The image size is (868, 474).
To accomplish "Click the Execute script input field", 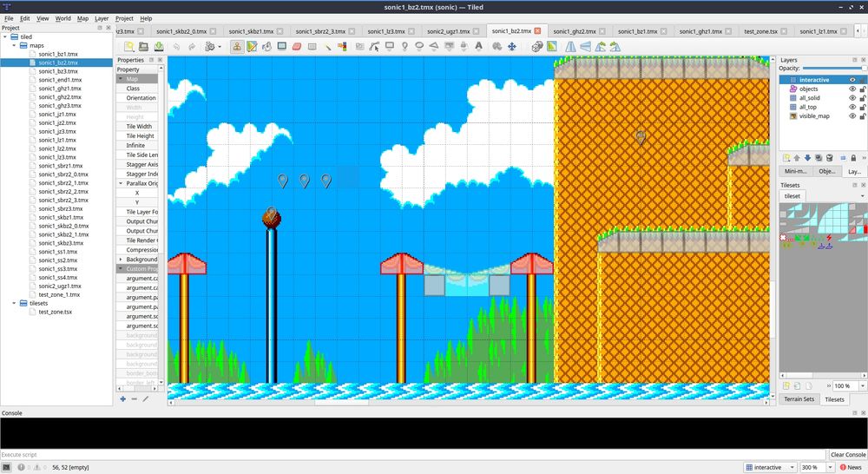I will (x=413, y=455).
